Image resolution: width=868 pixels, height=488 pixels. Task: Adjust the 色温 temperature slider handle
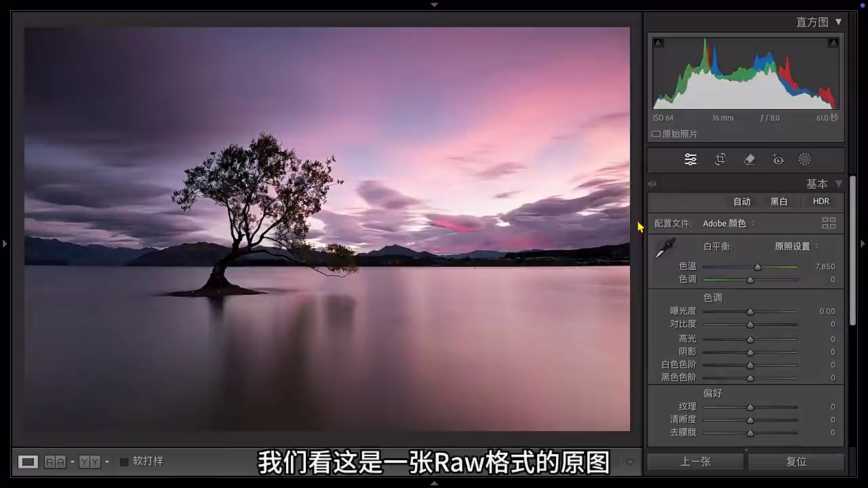coord(758,267)
